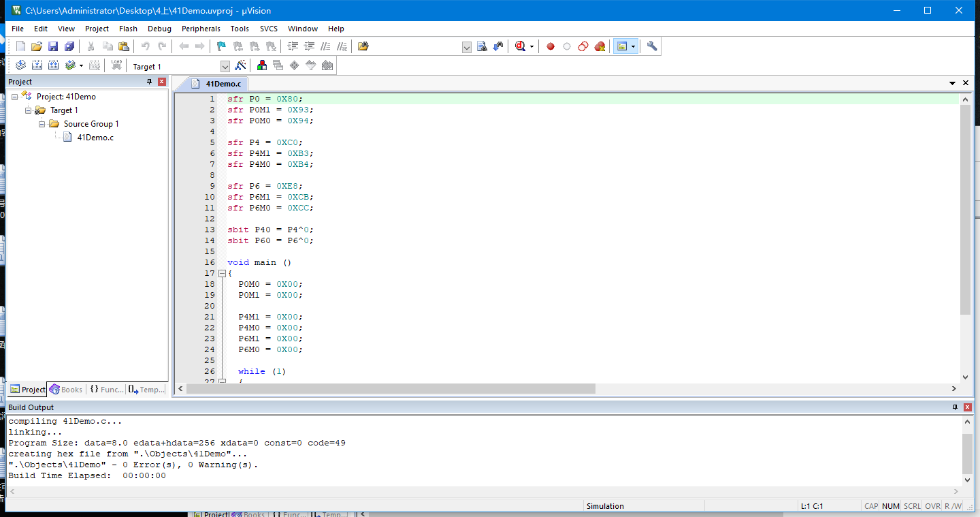Open Options for Target magic wand icon
This screenshot has width=980, height=517.
click(240, 65)
